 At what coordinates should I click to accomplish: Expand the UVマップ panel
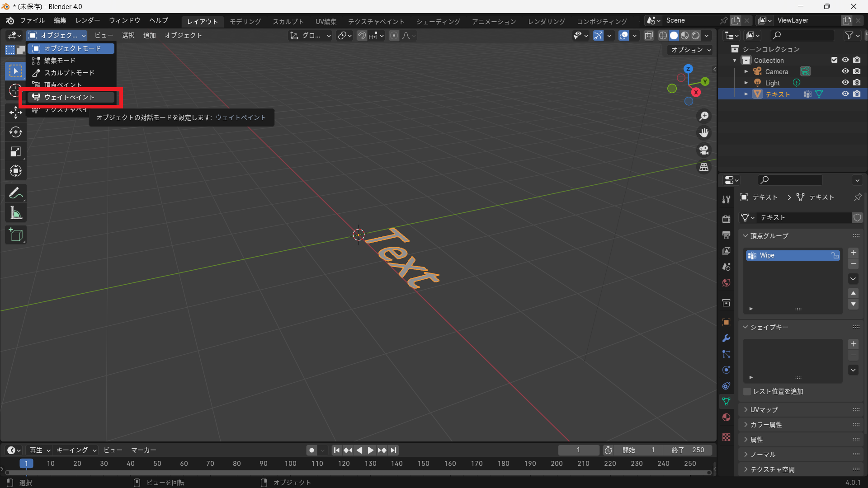[x=764, y=409]
